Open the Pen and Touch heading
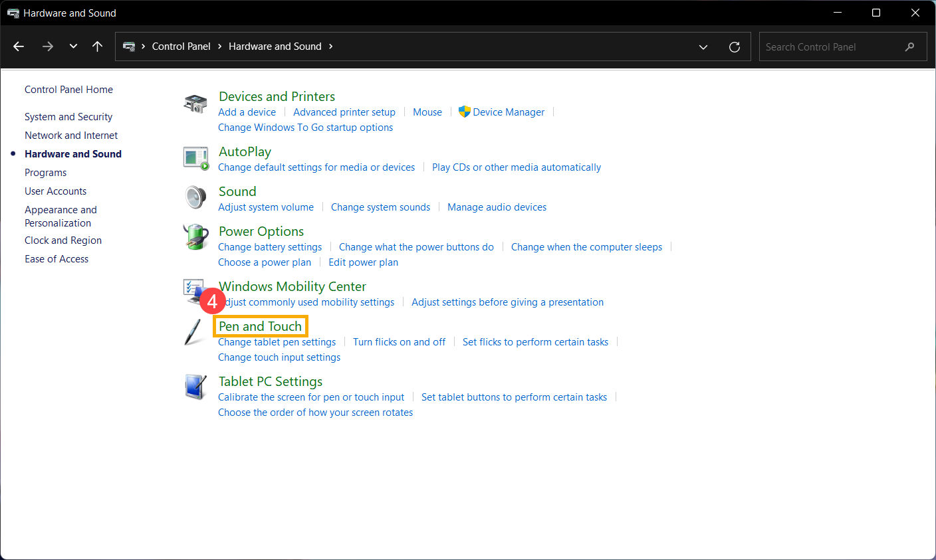This screenshot has width=936, height=560. point(260,326)
